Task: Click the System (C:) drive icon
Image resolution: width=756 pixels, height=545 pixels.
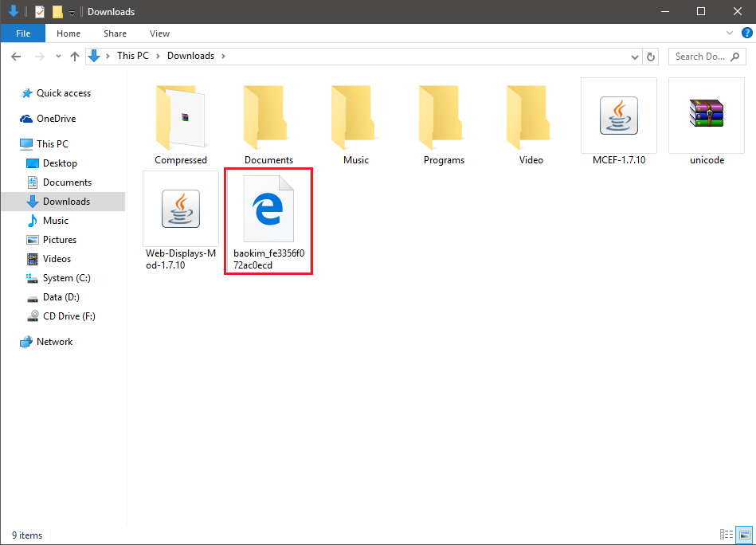Action: point(32,278)
